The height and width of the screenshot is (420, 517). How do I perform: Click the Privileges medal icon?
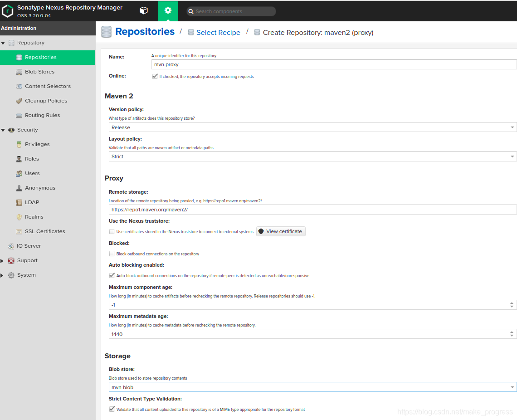coord(19,144)
